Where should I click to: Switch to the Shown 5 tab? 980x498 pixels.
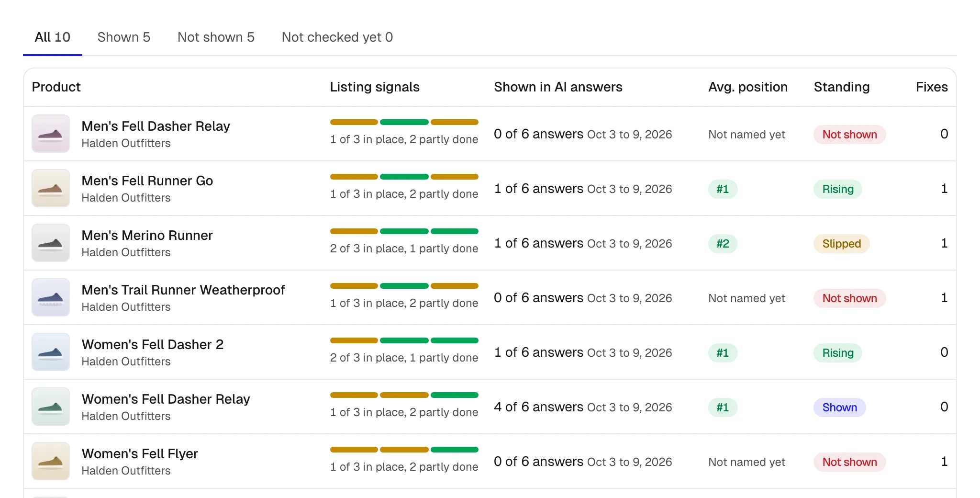124,37
